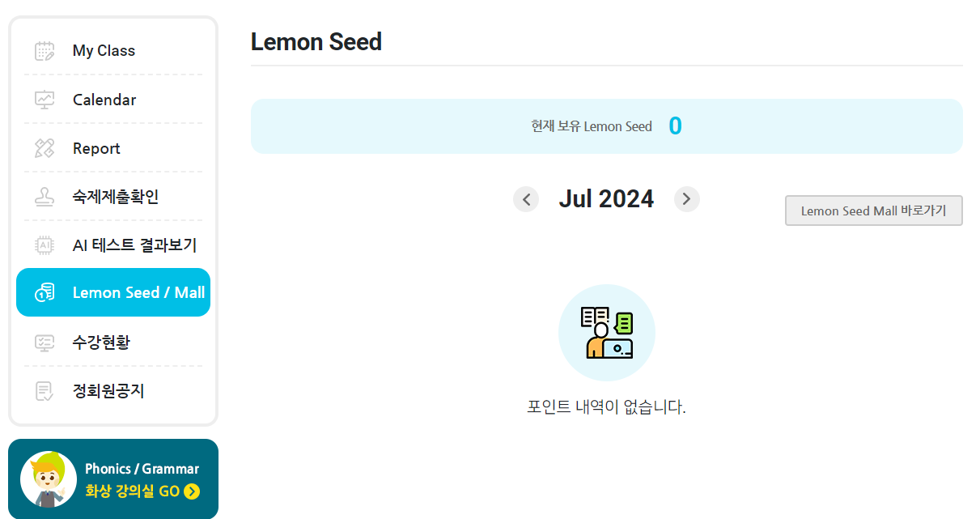Go to previous month before Jul 2024
Image resolution: width=980 pixels, height=519 pixels.
click(526, 199)
